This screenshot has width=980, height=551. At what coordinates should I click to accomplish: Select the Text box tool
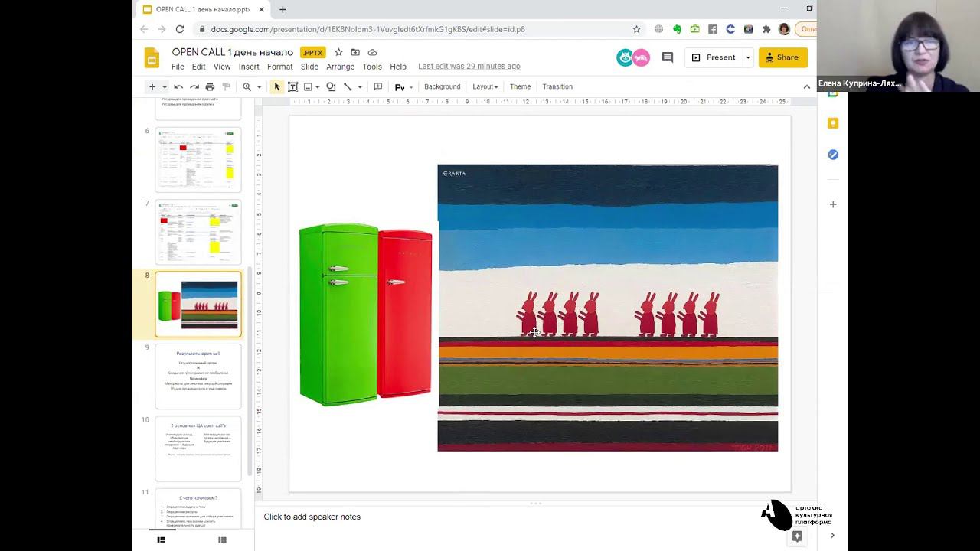pos(292,87)
